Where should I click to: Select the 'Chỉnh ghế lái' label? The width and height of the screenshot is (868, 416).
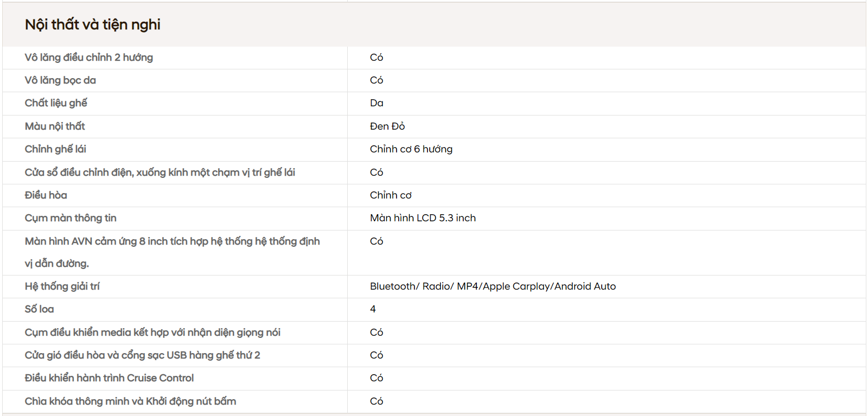tap(55, 149)
